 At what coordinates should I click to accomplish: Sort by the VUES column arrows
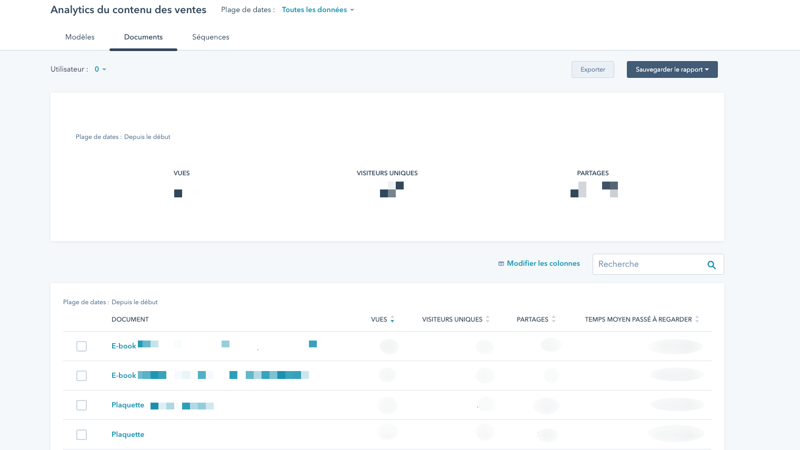click(392, 319)
